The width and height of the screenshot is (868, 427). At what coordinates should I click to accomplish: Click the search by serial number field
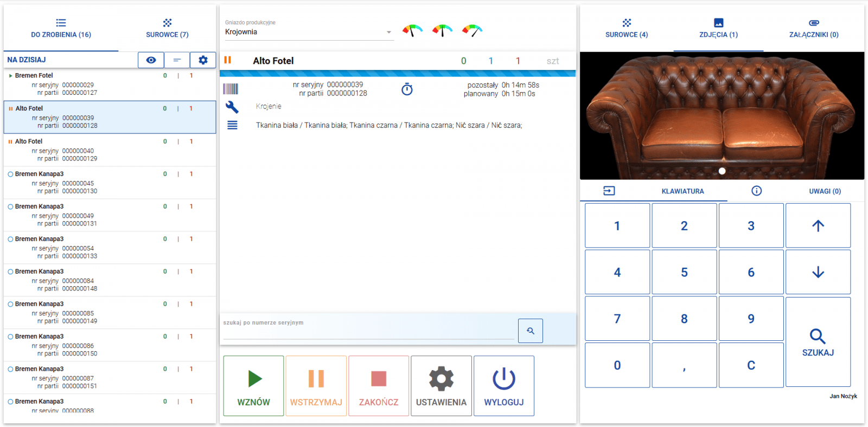368,332
